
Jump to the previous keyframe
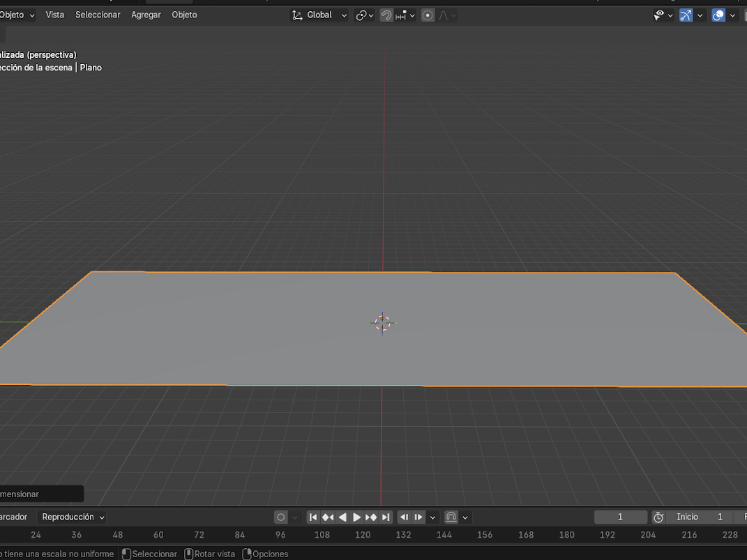click(328, 517)
